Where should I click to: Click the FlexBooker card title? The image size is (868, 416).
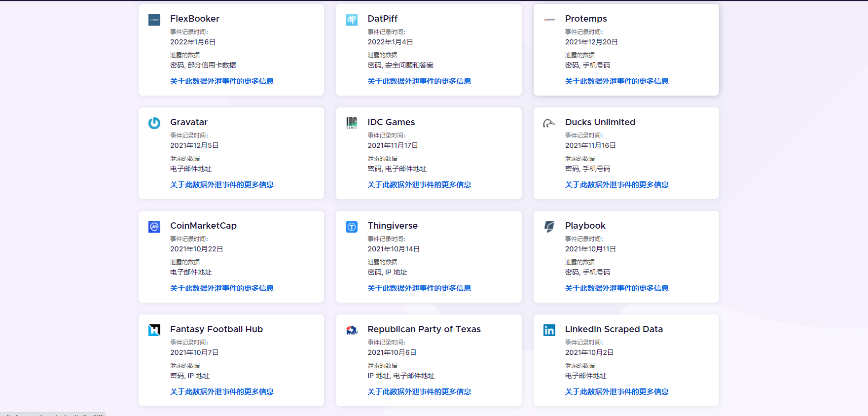(195, 19)
